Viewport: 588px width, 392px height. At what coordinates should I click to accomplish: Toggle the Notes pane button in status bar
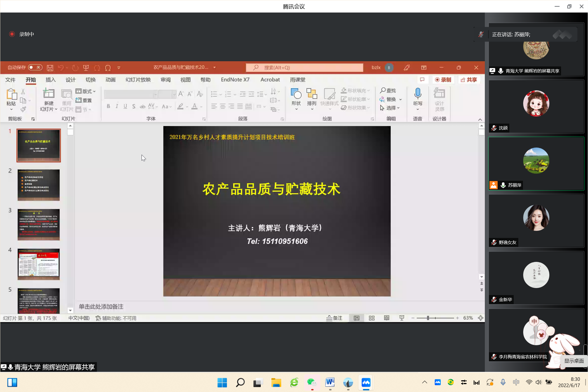[x=334, y=318]
